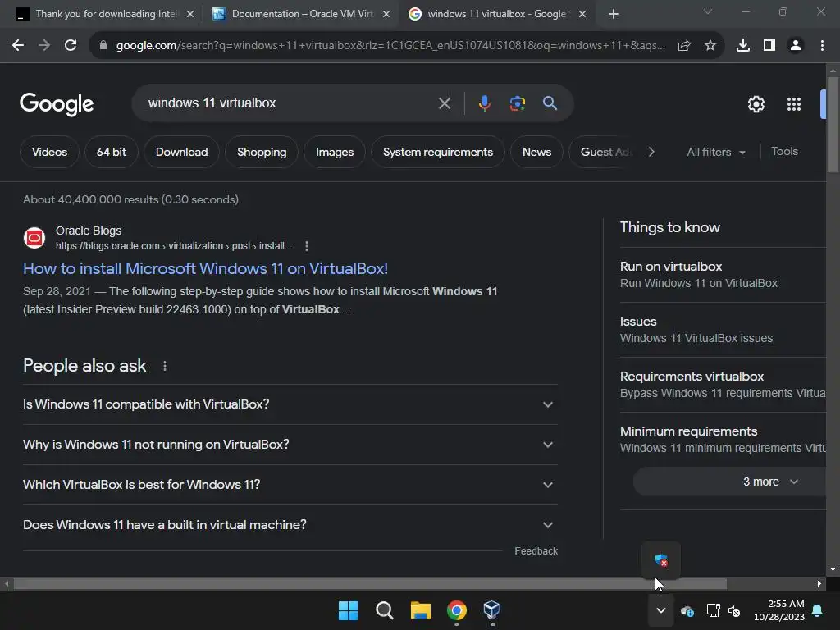The width and height of the screenshot is (840, 630).
Task: Click the Google logo
Action: pos(57,104)
